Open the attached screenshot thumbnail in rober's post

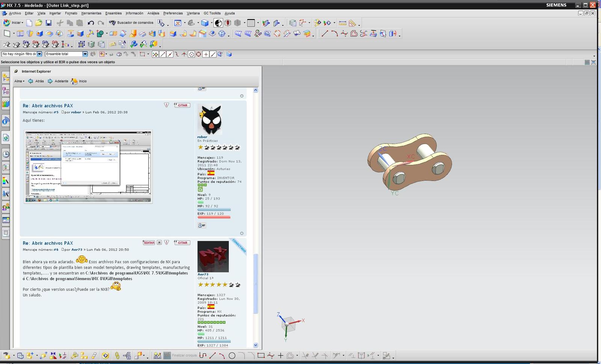pyautogui.click(x=88, y=167)
